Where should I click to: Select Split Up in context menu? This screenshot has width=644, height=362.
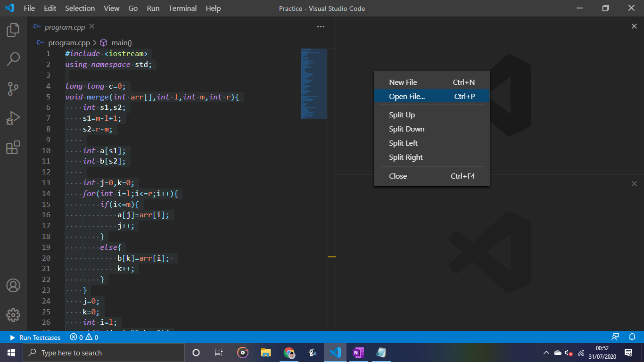tap(432, 115)
